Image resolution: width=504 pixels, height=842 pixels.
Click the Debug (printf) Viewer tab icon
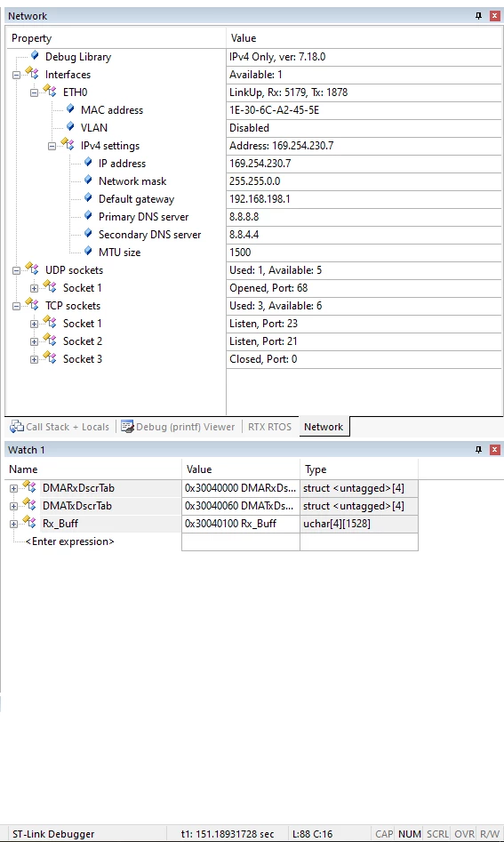(x=127, y=427)
